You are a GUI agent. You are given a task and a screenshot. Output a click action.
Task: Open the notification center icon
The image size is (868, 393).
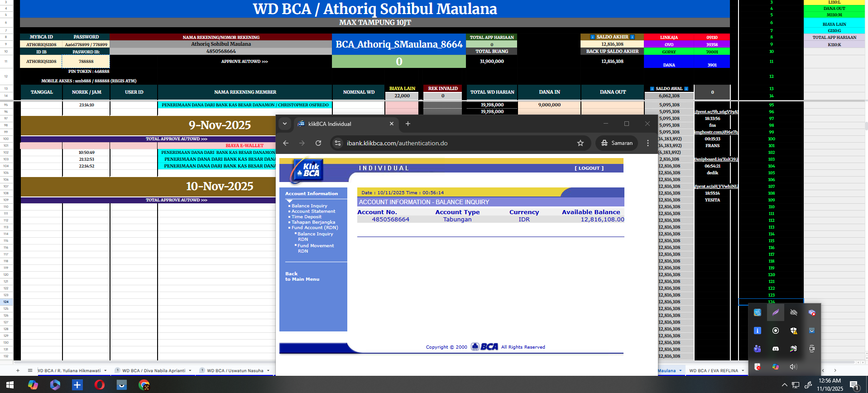click(854, 385)
